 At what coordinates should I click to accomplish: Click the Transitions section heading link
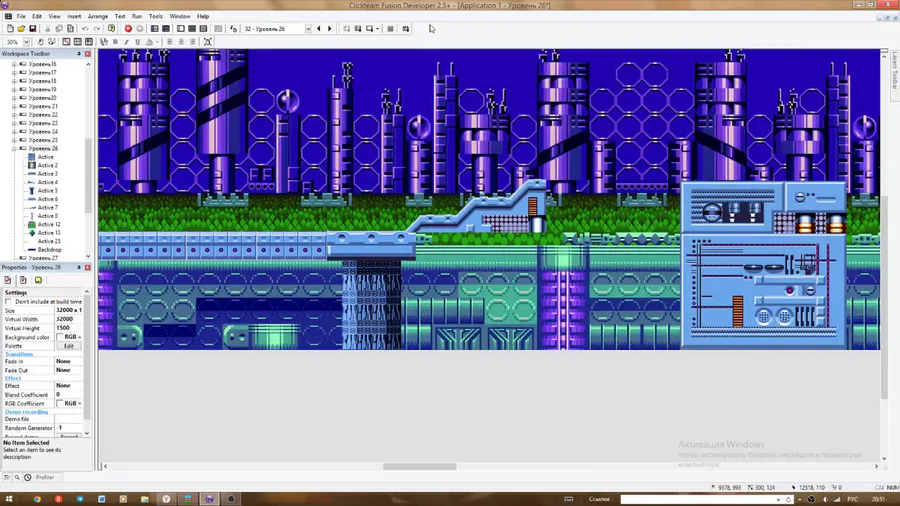tap(19, 354)
